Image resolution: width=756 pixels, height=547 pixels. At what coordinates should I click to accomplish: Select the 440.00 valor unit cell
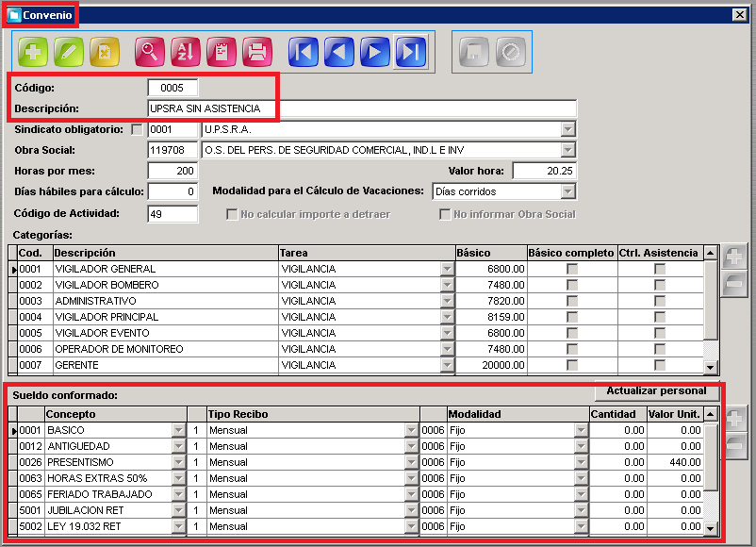[675, 462]
